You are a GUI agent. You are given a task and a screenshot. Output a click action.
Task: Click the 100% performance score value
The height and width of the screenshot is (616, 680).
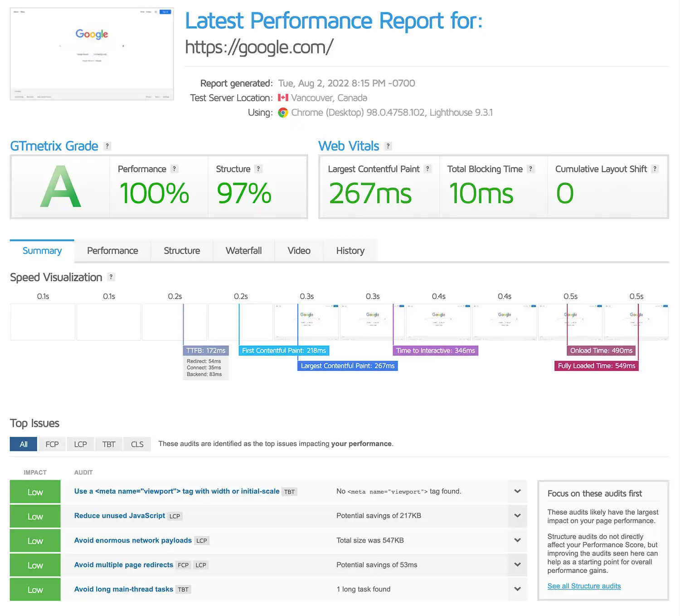[154, 194]
